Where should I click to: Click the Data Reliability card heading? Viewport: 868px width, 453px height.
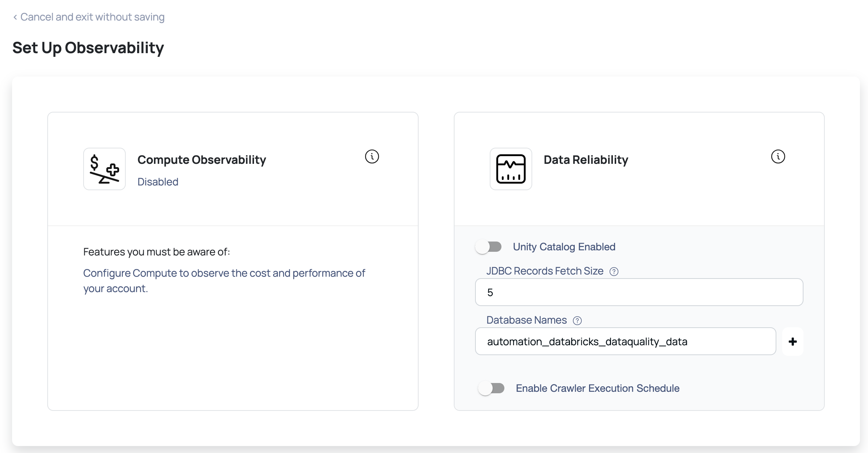tap(585, 160)
